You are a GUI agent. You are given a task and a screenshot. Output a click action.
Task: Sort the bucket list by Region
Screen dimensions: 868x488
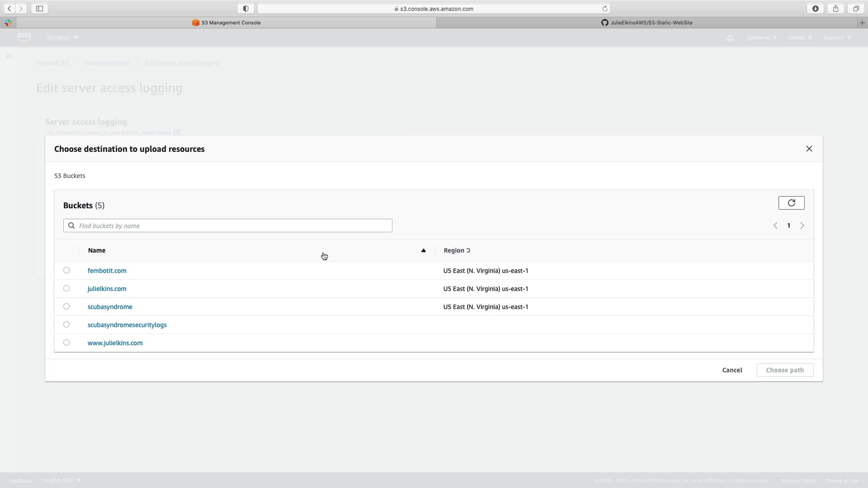[x=457, y=251]
